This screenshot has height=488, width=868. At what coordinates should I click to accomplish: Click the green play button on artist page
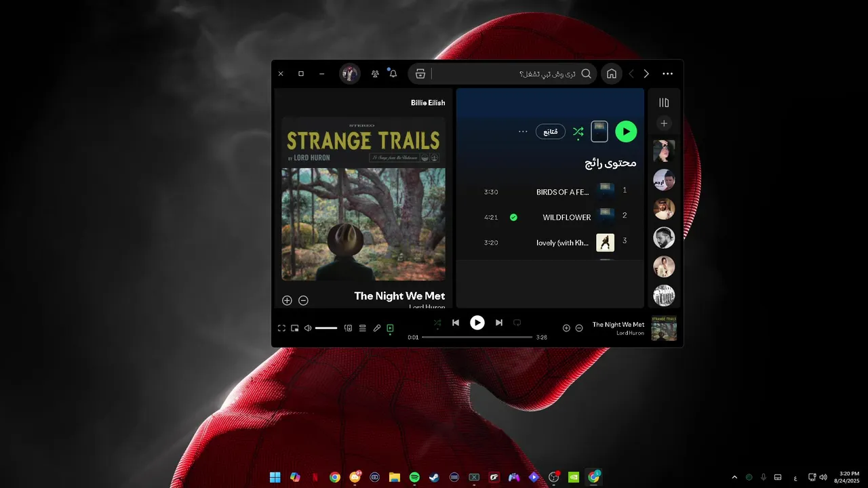pyautogui.click(x=626, y=131)
